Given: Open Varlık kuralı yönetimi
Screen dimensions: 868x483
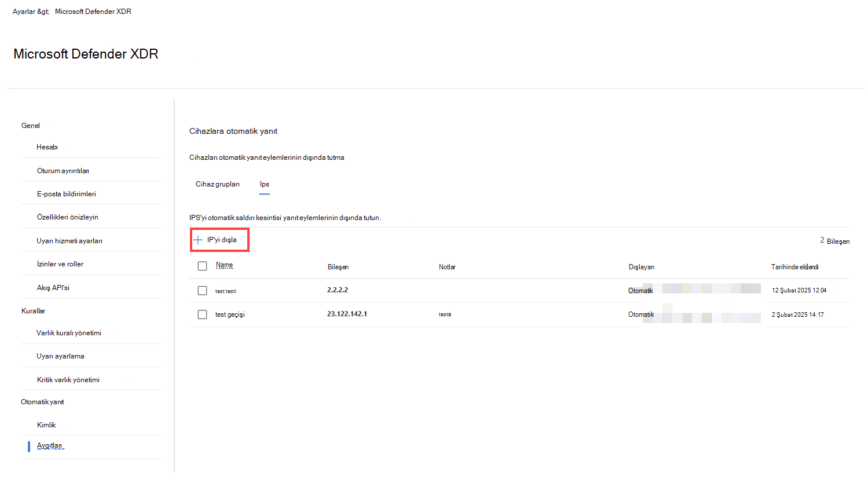Looking at the screenshot, I should click(69, 333).
